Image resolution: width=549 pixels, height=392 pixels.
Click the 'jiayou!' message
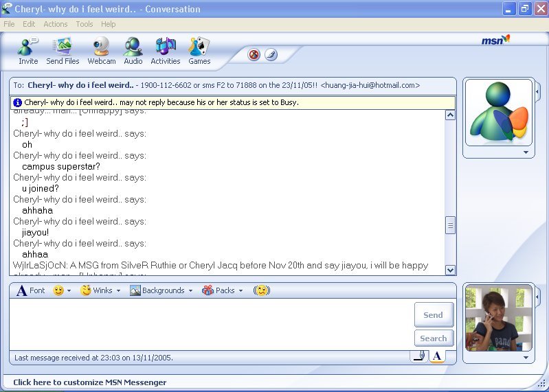coord(35,233)
